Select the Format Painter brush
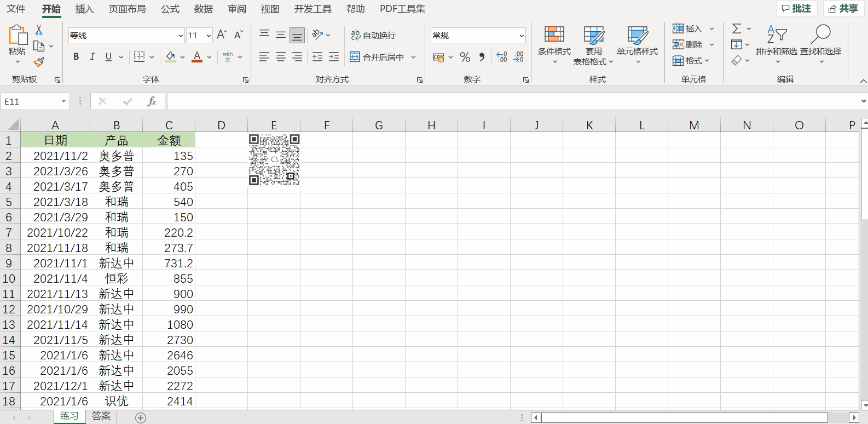 [39, 62]
